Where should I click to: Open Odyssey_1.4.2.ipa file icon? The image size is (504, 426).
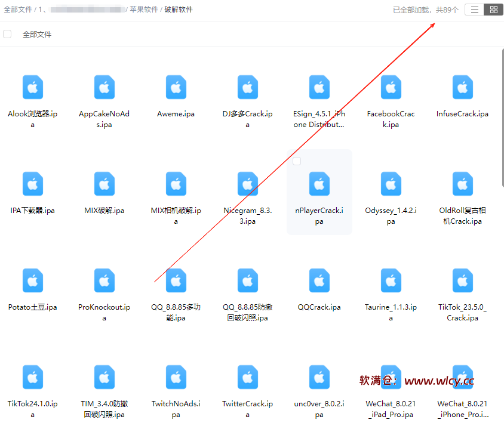[x=391, y=184]
